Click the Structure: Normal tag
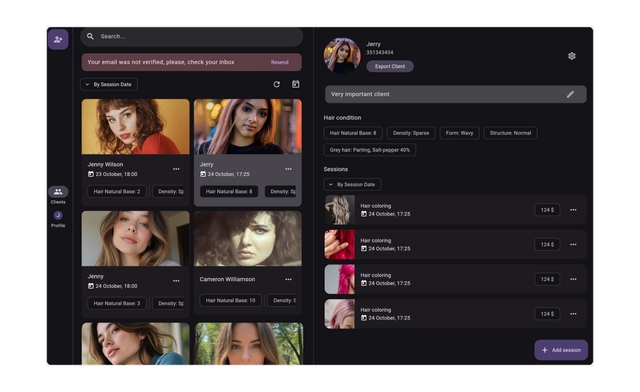Viewport: 640px width, 392px height. tap(510, 133)
